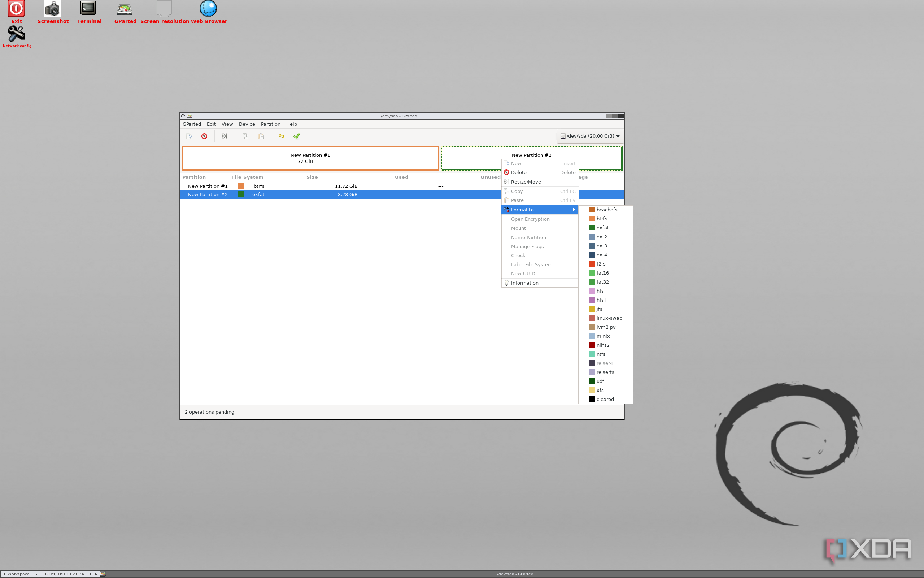Click the red Delete partition toolbar icon
Image resolution: width=924 pixels, height=578 pixels.
click(x=204, y=136)
